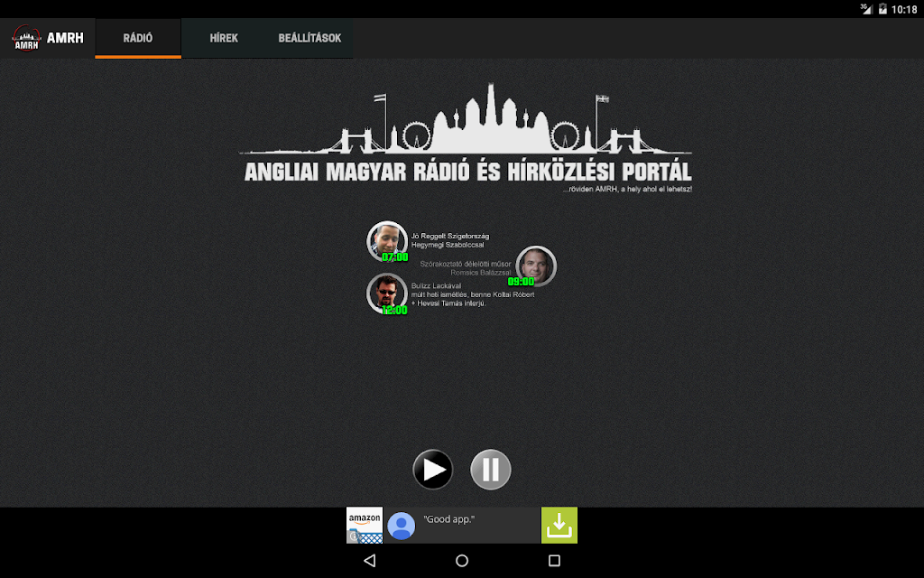Open the HÍREK tab
The image size is (924, 578).
pyautogui.click(x=224, y=38)
